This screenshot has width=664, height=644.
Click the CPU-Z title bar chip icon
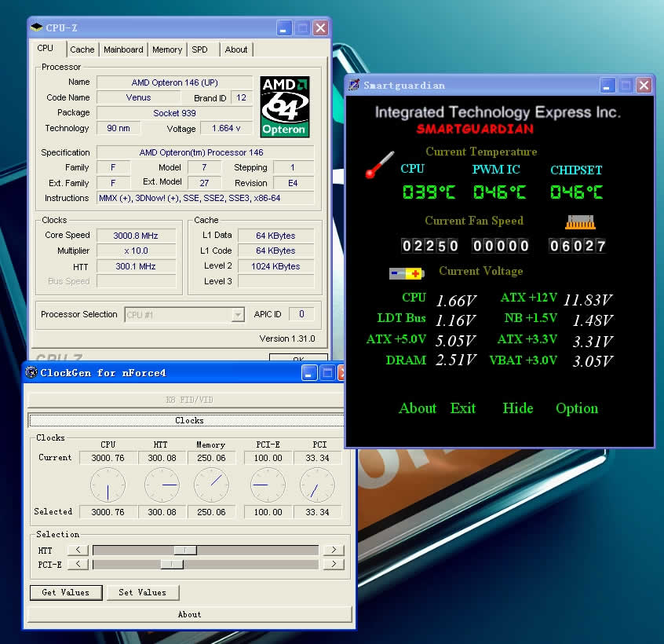(37, 27)
